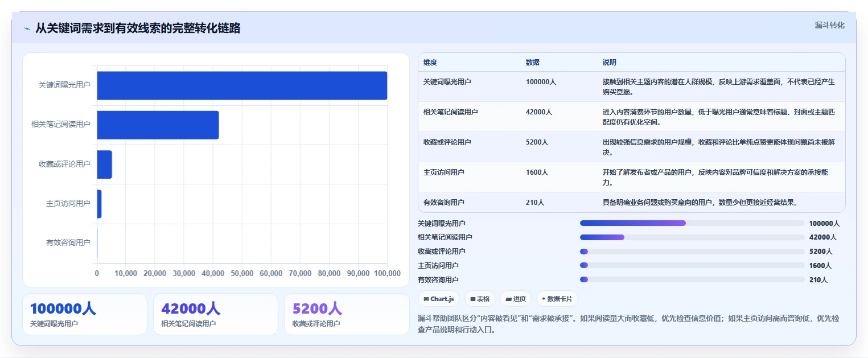868x358 pixels.
Task: Click 1600人 value beside the progress bar
Action: (820, 266)
